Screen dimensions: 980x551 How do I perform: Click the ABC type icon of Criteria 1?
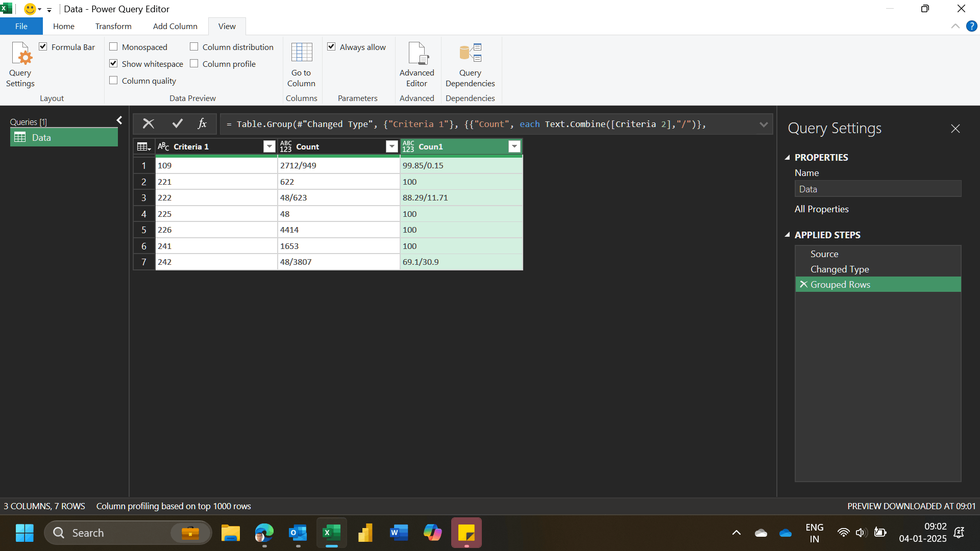[x=163, y=147]
